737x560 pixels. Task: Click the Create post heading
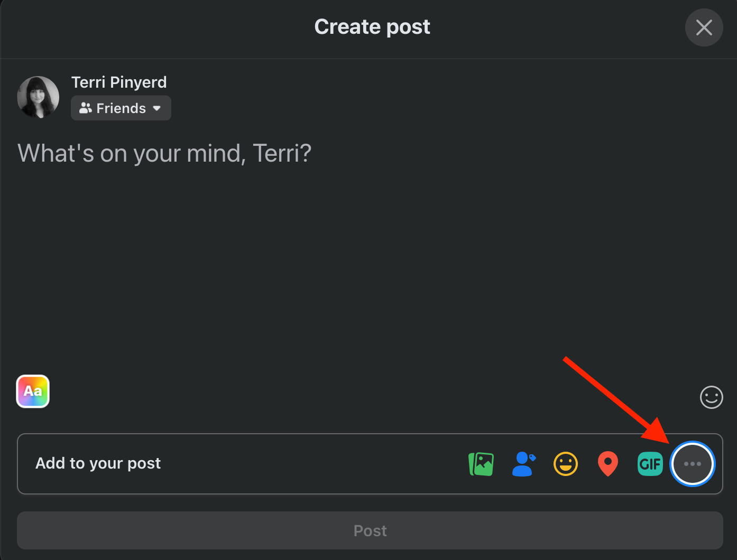[372, 27]
